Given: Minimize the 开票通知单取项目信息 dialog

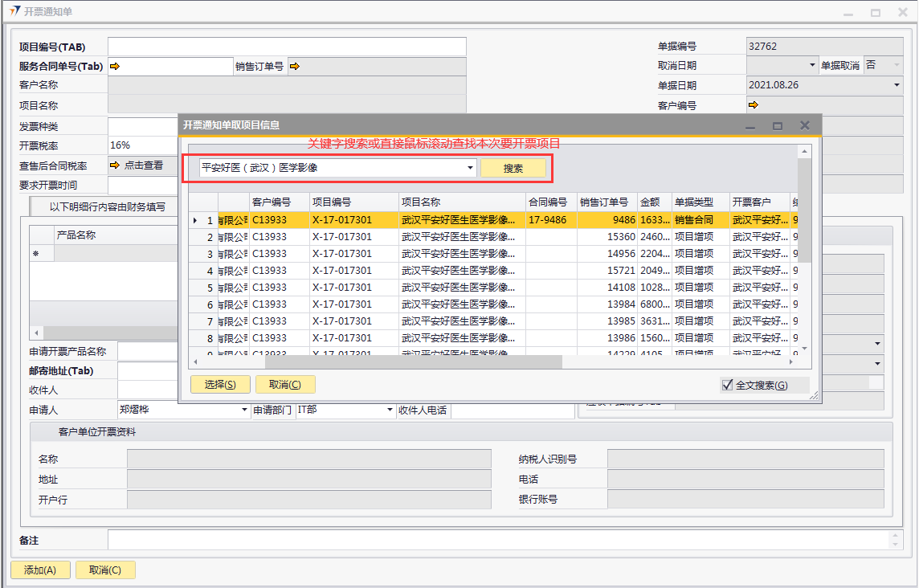Looking at the screenshot, I should click(x=750, y=126).
